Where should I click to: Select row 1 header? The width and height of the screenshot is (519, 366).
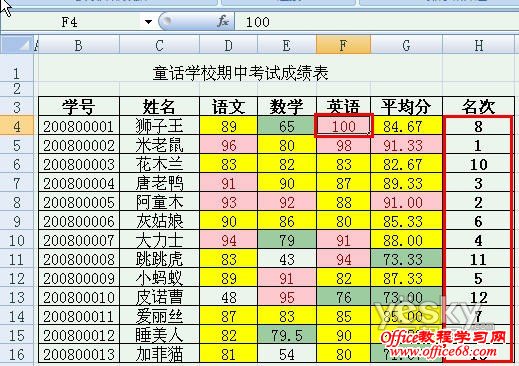click(17, 69)
